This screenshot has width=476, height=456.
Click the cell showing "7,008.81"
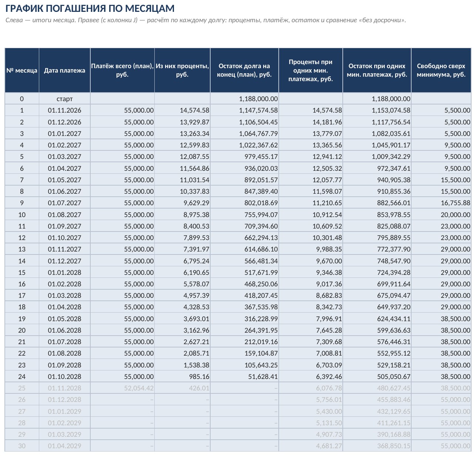(x=311, y=353)
